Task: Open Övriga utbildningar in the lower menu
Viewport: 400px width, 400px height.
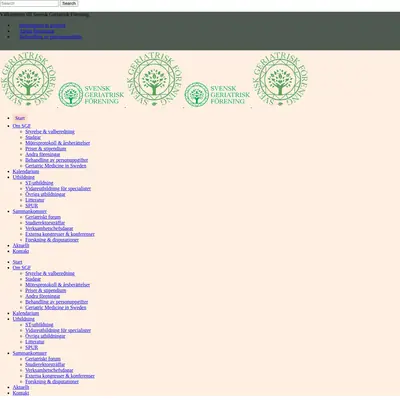Action: [45, 336]
